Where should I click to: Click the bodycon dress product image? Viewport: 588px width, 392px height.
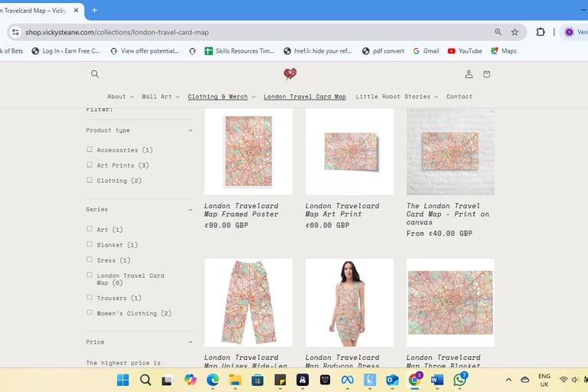pyautogui.click(x=349, y=302)
